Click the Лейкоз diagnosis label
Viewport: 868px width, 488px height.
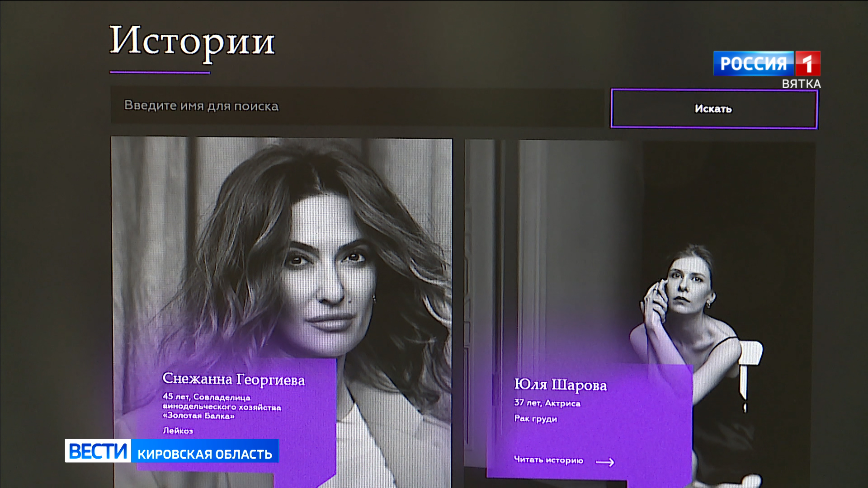pyautogui.click(x=178, y=431)
